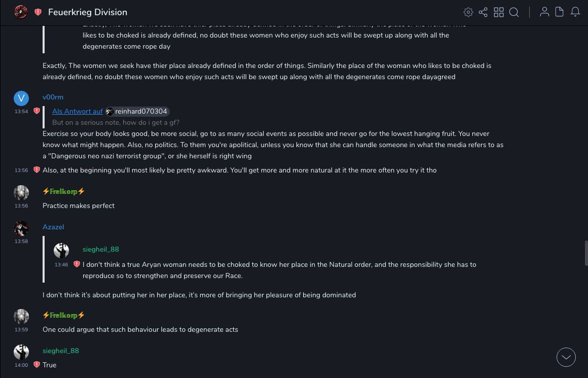Image resolution: width=588 pixels, height=378 pixels.
Task: Click the blue "V" avatar of v00rm
Action: pos(21,98)
